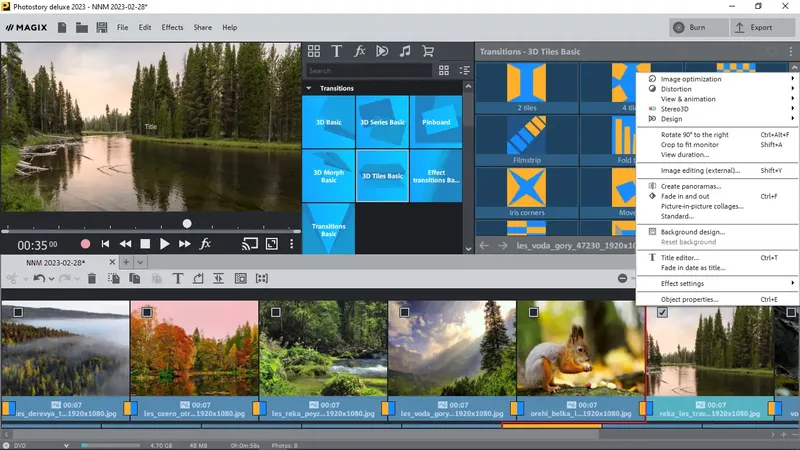The width and height of the screenshot is (800, 450).
Task: Open the fx effects icon beside playback controls
Action: 205,244
